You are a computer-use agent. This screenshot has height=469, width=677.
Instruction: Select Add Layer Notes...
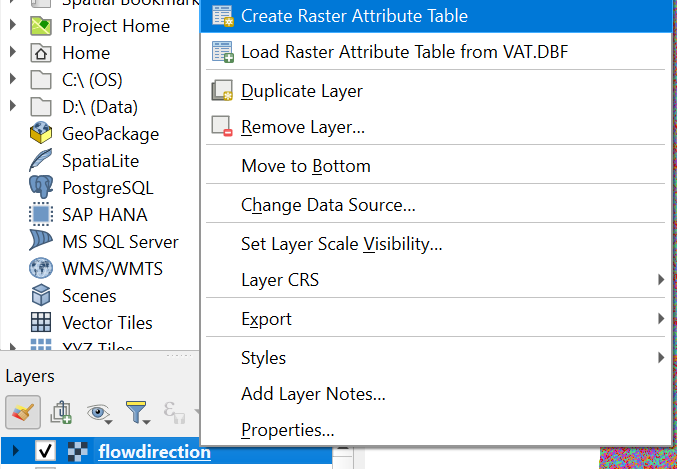pos(436,394)
